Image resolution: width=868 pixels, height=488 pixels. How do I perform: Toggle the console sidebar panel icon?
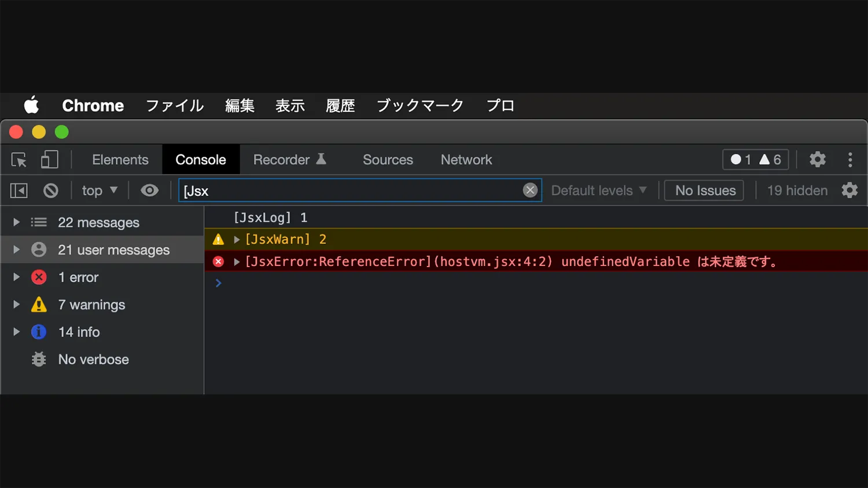[19, 190]
